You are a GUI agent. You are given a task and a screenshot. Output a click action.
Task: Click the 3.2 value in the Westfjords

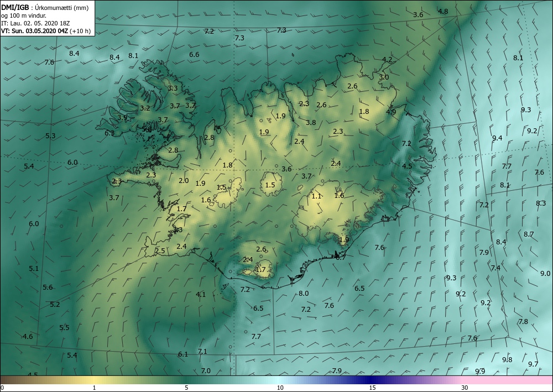pyautogui.click(x=145, y=108)
